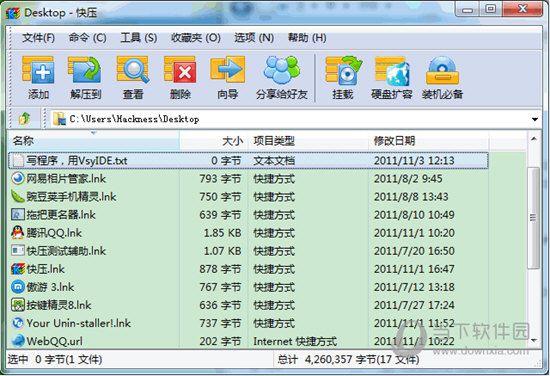The image size is (550, 376).
Task: Open the 帮助 (H) menu
Action: click(307, 38)
